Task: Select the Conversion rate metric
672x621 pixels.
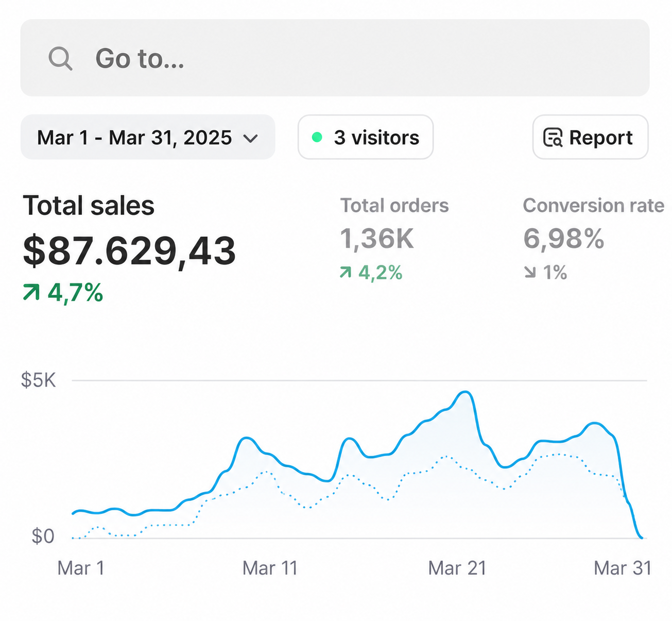Action: point(593,206)
